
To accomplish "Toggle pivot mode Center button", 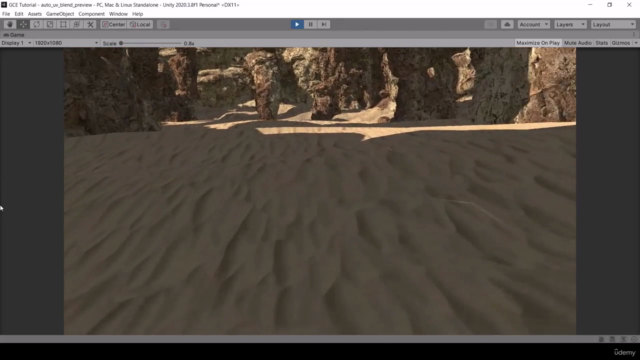I will [113, 24].
